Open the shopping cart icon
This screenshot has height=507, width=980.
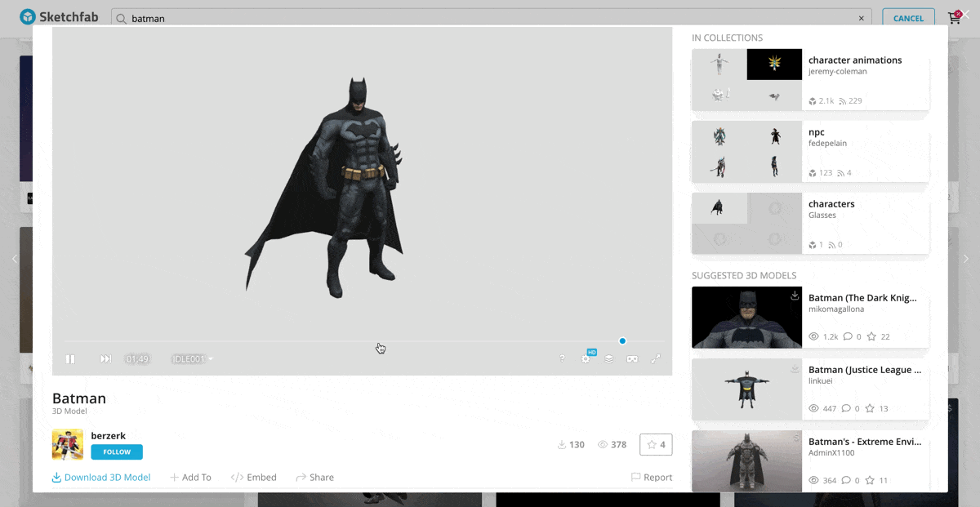(953, 18)
